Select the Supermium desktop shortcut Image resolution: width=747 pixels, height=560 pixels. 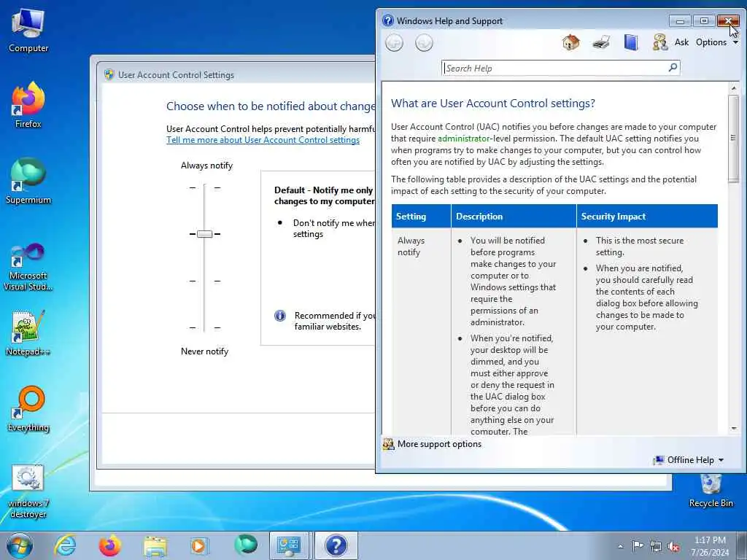point(28,181)
